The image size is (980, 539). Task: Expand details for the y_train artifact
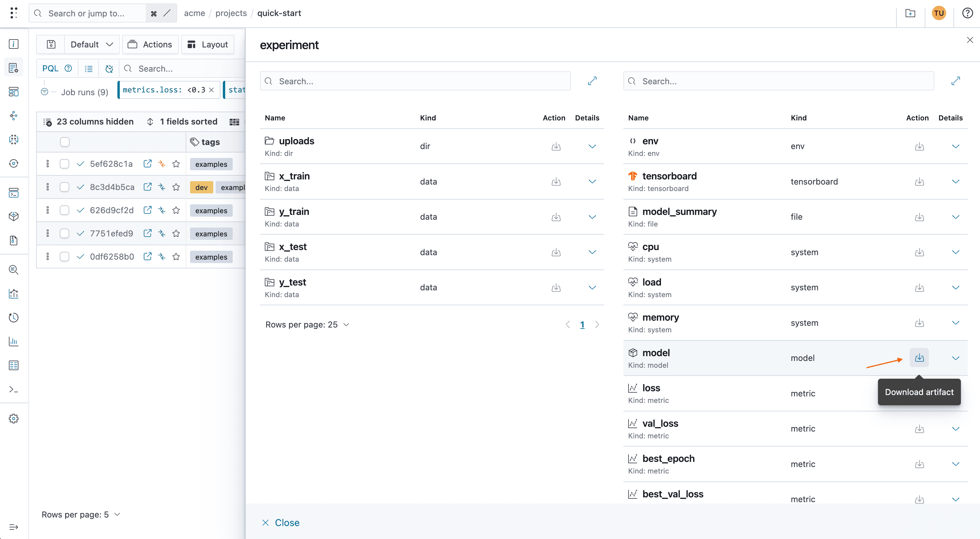pyautogui.click(x=592, y=217)
